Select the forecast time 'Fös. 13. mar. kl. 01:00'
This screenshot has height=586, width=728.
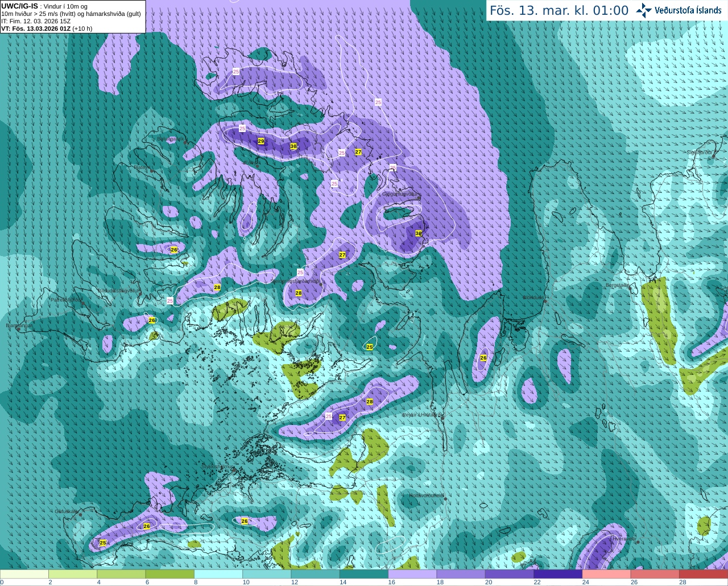(559, 11)
